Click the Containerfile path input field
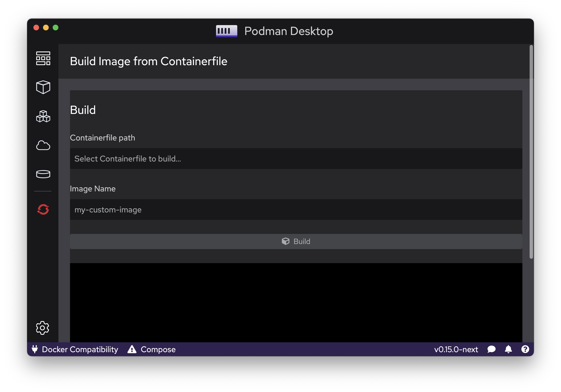Viewport: 561px width, 392px height. click(296, 159)
